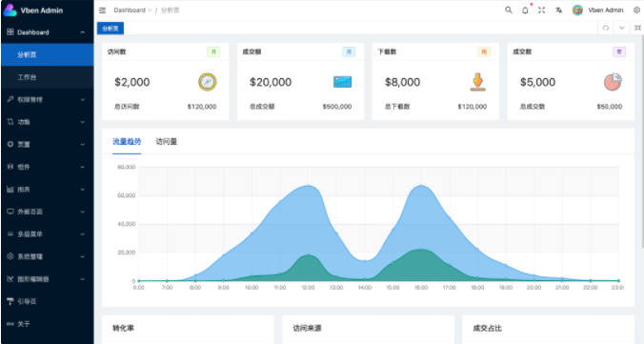Click the refresh icon in the tab bar
This screenshot has height=344, width=644.
[x=605, y=28]
